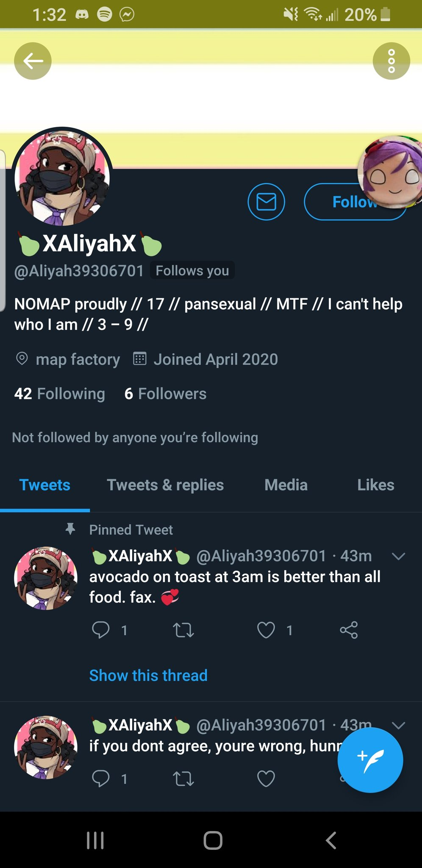This screenshot has height=868, width=422.
Task: Like the pinned avocado tweet
Action: point(266,630)
